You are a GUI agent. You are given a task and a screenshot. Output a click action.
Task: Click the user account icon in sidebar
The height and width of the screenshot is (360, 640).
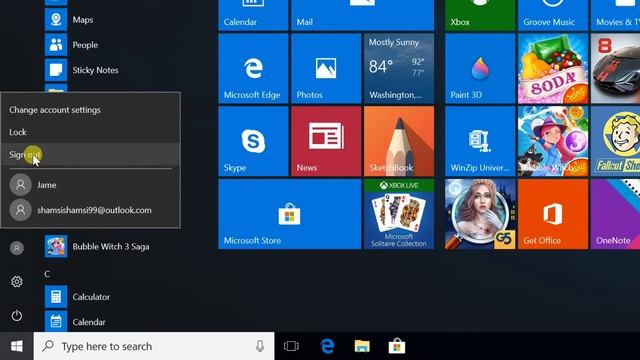point(17,248)
